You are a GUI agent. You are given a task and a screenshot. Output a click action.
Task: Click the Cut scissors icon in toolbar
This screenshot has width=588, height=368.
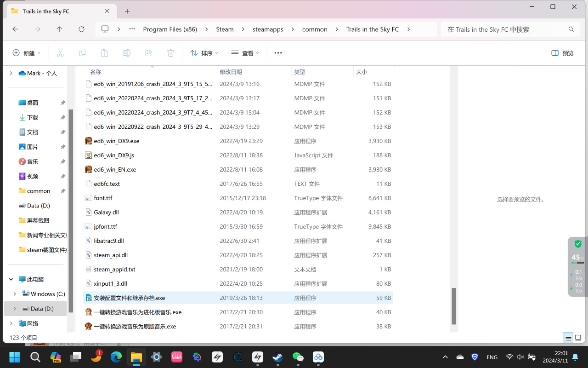coord(60,53)
